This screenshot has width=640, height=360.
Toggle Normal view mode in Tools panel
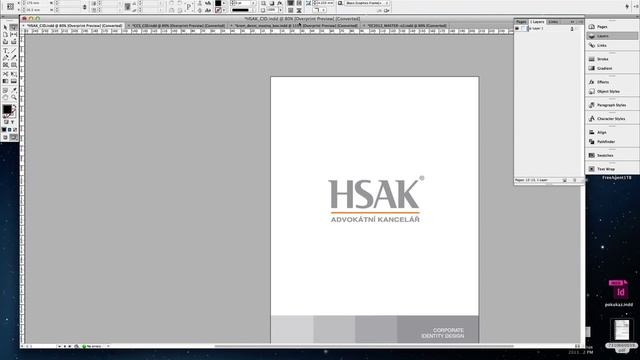point(5,138)
